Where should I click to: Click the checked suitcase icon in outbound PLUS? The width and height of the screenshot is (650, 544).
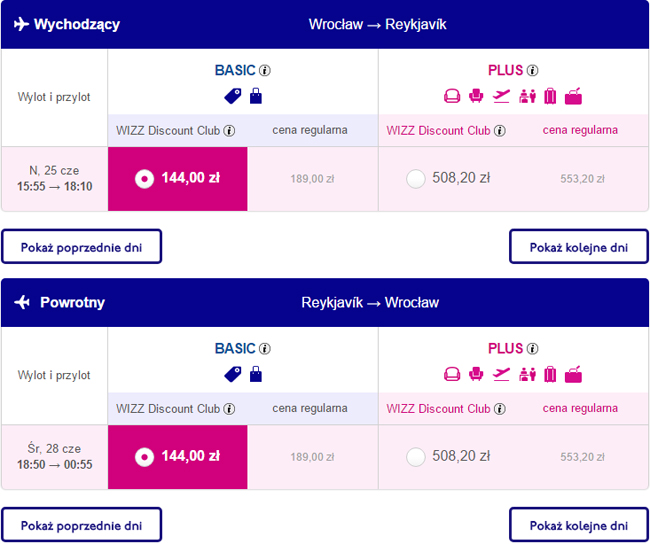(550, 96)
